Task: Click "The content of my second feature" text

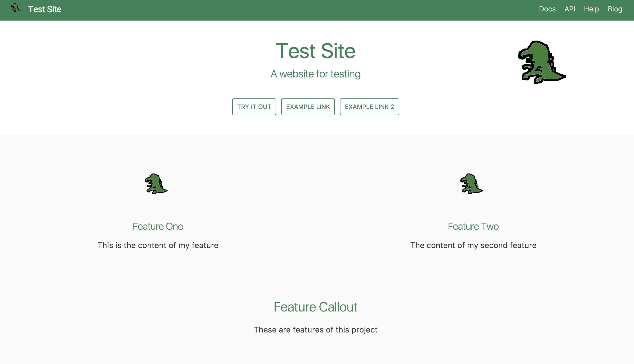Action: (x=473, y=245)
